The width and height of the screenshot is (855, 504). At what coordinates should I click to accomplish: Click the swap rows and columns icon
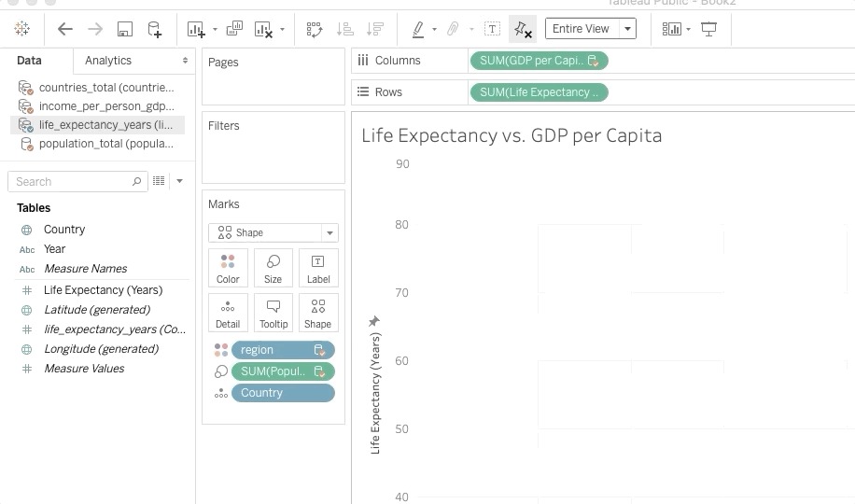315,29
